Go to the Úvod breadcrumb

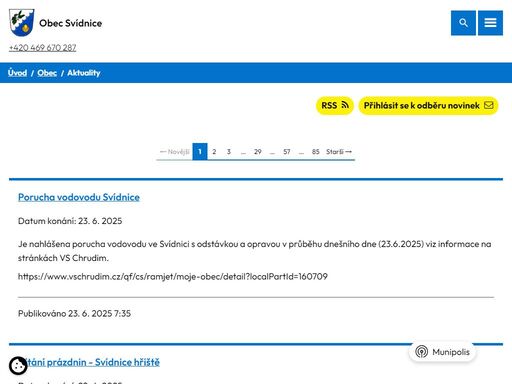point(17,73)
